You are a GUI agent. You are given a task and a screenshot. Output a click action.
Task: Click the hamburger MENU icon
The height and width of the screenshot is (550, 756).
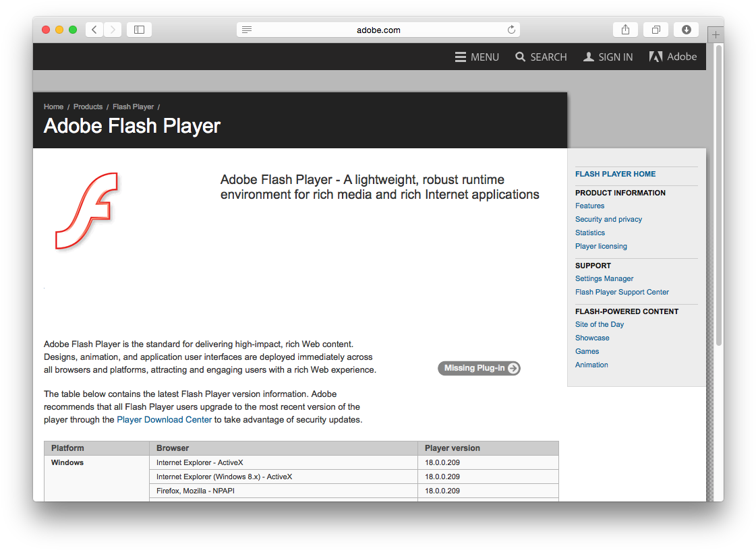461,57
